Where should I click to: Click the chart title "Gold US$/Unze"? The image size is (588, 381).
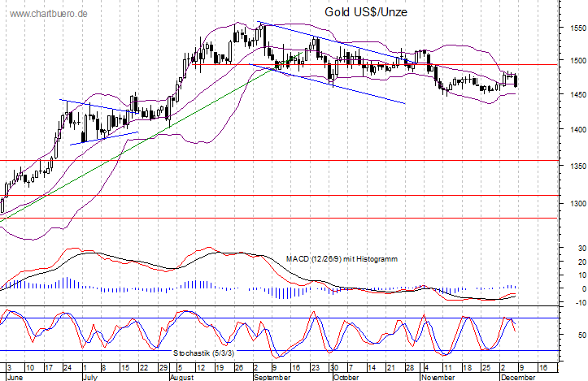click(366, 12)
